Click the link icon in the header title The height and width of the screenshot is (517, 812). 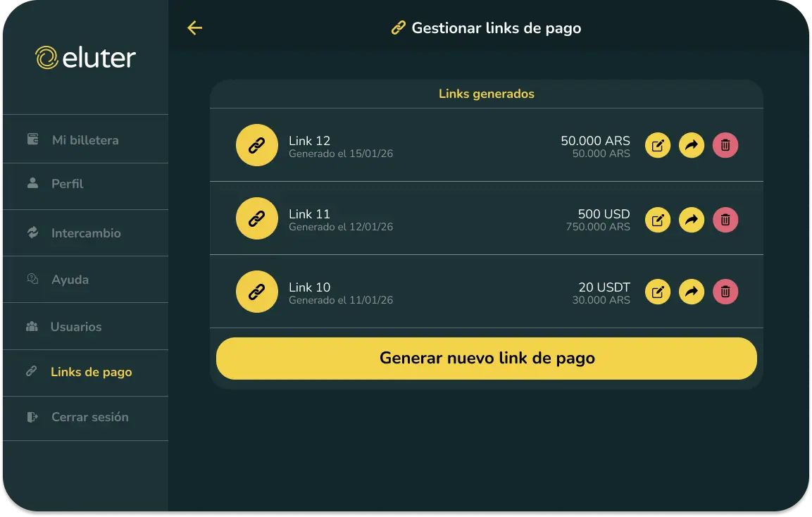pos(399,28)
